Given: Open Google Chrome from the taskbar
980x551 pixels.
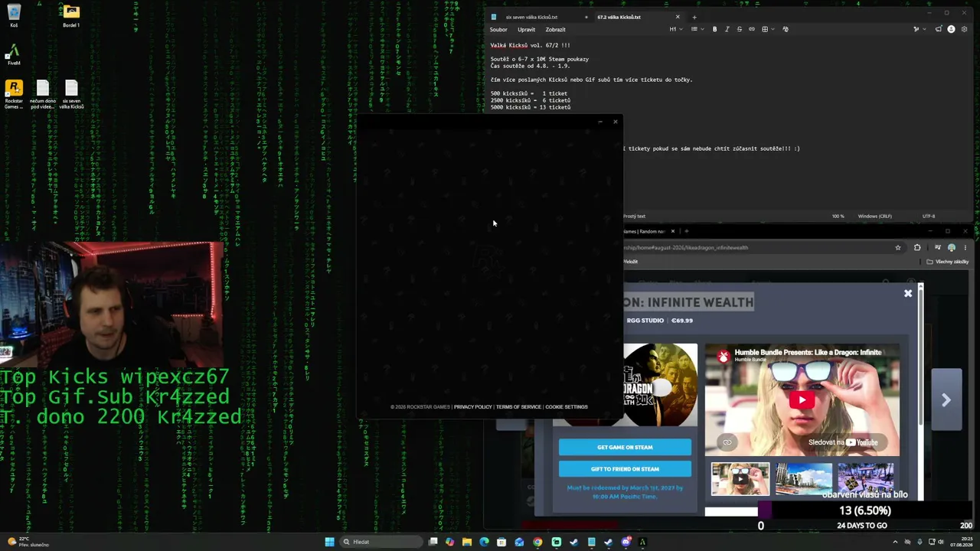Looking at the screenshot, I should (537, 542).
